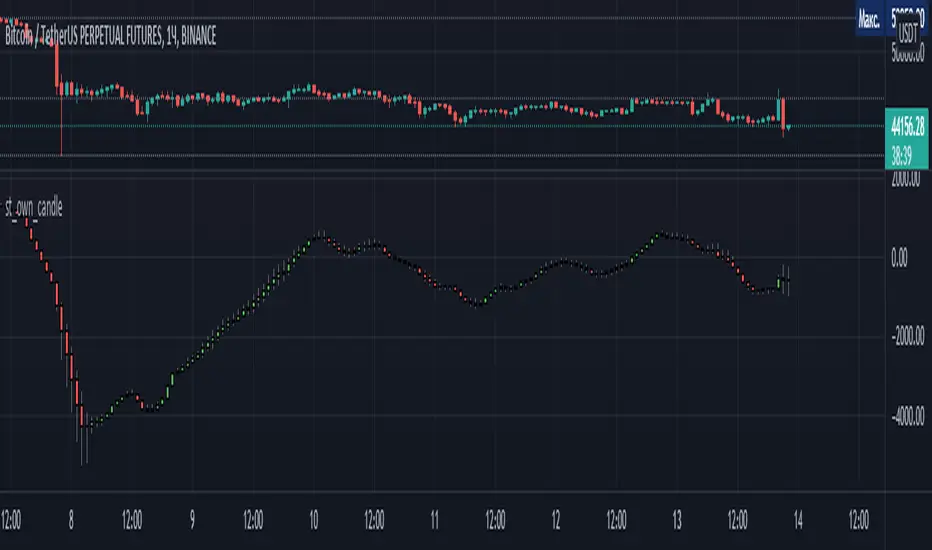Click the 12:00 time label after day 14
Image resolution: width=932 pixels, height=550 pixels.
[x=859, y=521]
